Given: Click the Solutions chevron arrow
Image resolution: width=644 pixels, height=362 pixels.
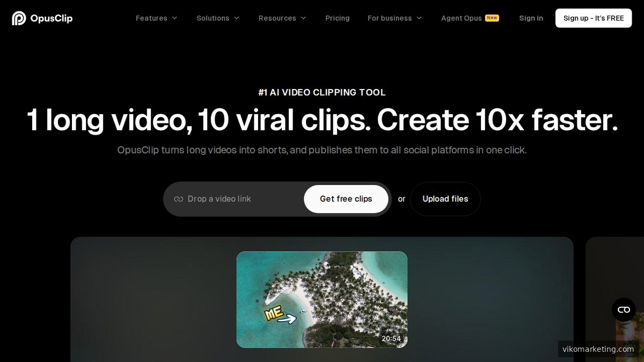Looking at the screenshot, I should [x=236, y=18].
